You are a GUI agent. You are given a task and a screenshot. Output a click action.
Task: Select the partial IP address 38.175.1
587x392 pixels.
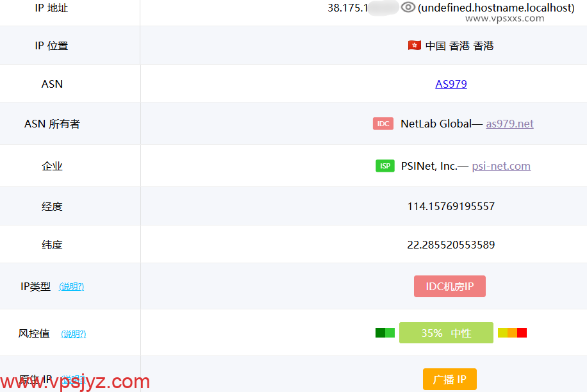click(348, 8)
